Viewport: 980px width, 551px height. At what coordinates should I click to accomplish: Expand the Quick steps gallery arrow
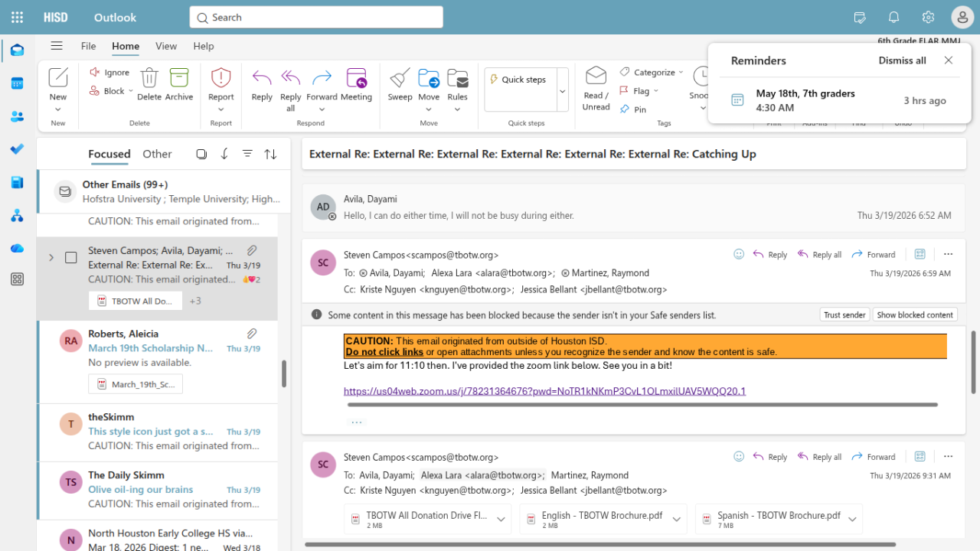[x=563, y=90]
